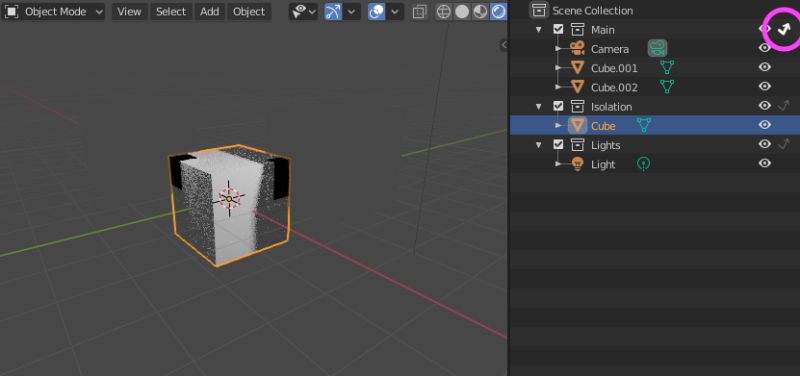Viewport: 800px width, 376px height.
Task: Hide the Isolation collection in viewport
Action: coord(764,106)
